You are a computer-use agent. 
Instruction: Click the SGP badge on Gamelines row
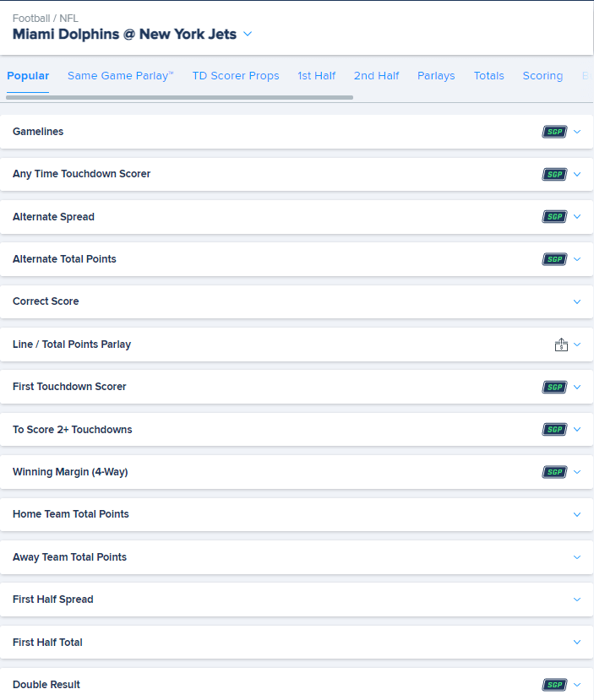pyautogui.click(x=554, y=132)
